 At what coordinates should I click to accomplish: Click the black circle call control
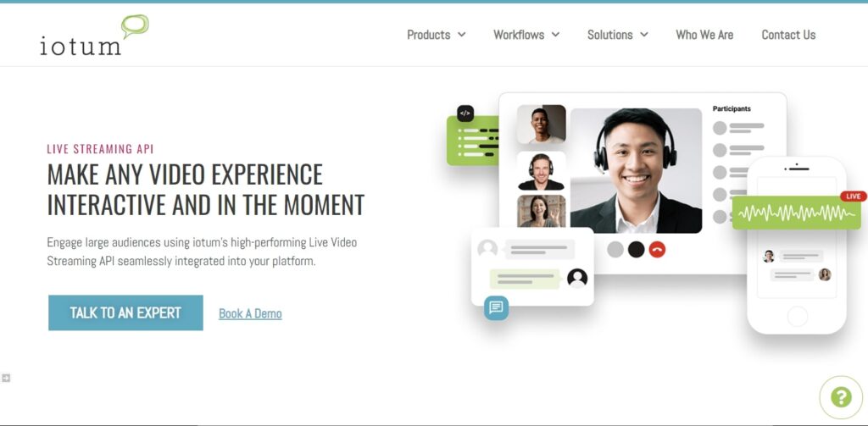pyautogui.click(x=636, y=250)
